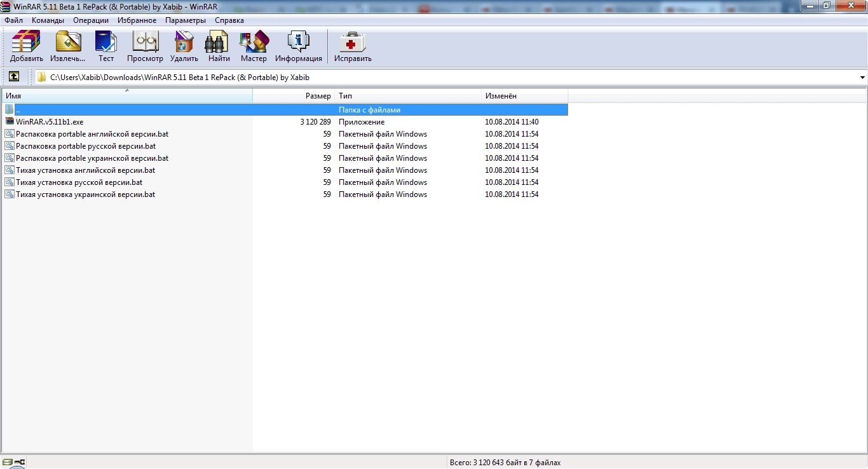Open the Файл menu
This screenshot has width=868, height=469.
tap(13, 20)
